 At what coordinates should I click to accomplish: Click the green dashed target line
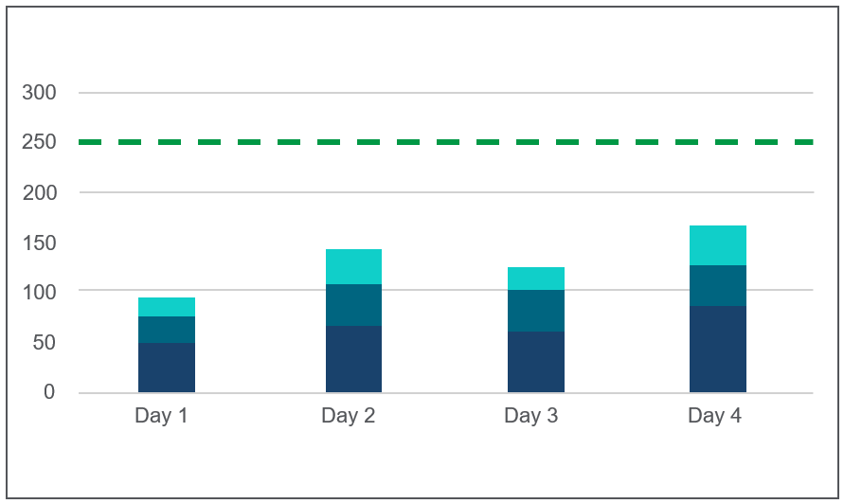[445, 142]
